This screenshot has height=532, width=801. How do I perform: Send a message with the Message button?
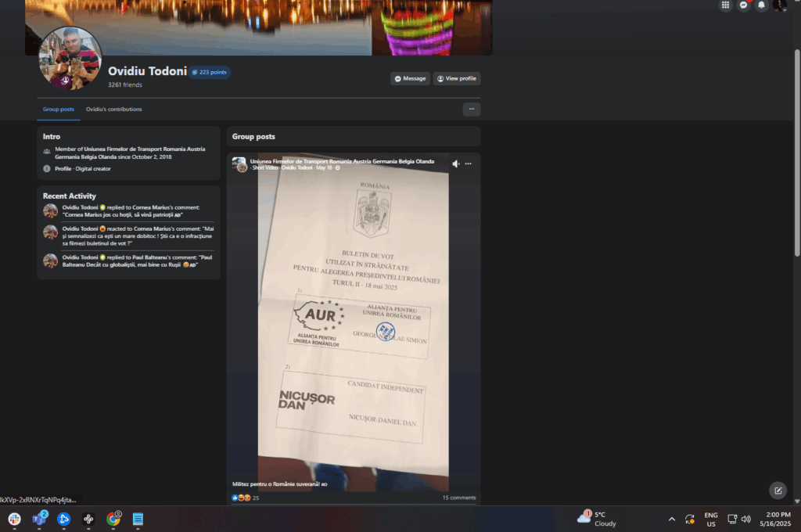pyautogui.click(x=410, y=79)
